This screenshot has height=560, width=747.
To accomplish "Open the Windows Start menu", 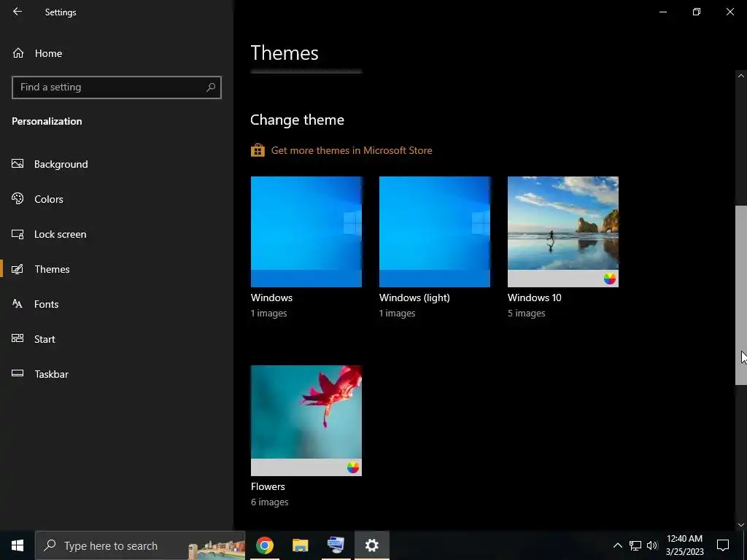I will point(18,545).
